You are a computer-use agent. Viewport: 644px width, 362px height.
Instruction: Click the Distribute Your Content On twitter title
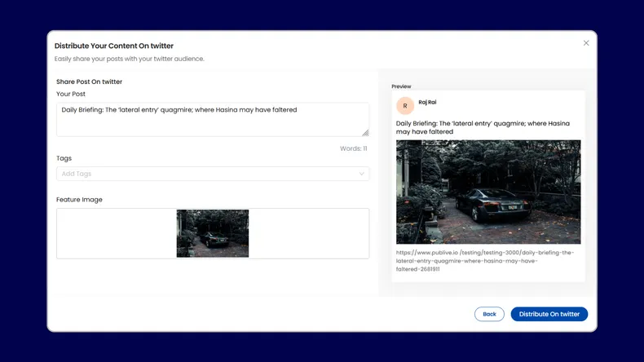point(113,46)
